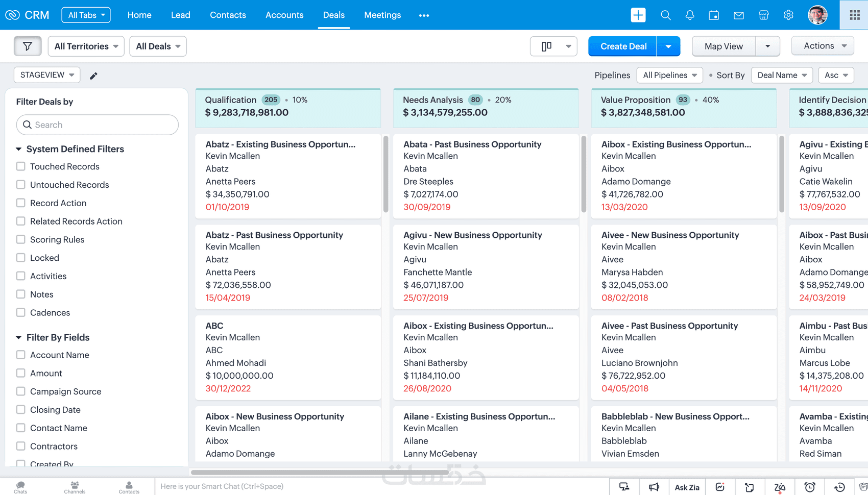Collapse the System Defined Filters section
The image size is (868, 495).
[x=19, y=149]
